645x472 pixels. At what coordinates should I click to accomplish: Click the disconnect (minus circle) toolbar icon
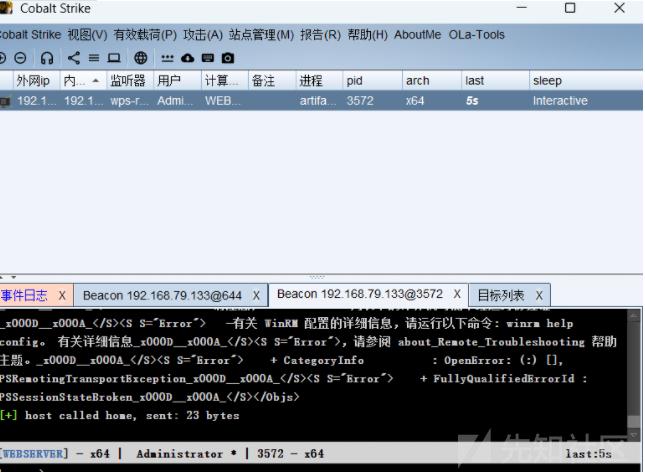20,58
